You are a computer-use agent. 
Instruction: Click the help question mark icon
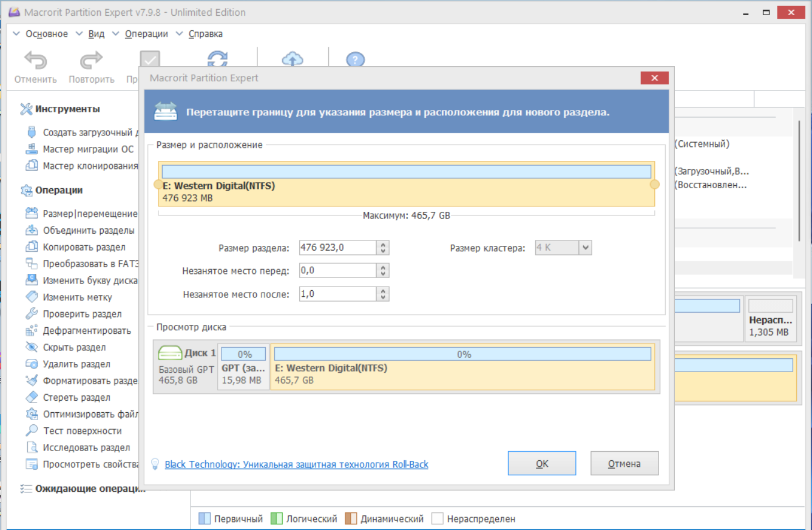coord(355,59)
